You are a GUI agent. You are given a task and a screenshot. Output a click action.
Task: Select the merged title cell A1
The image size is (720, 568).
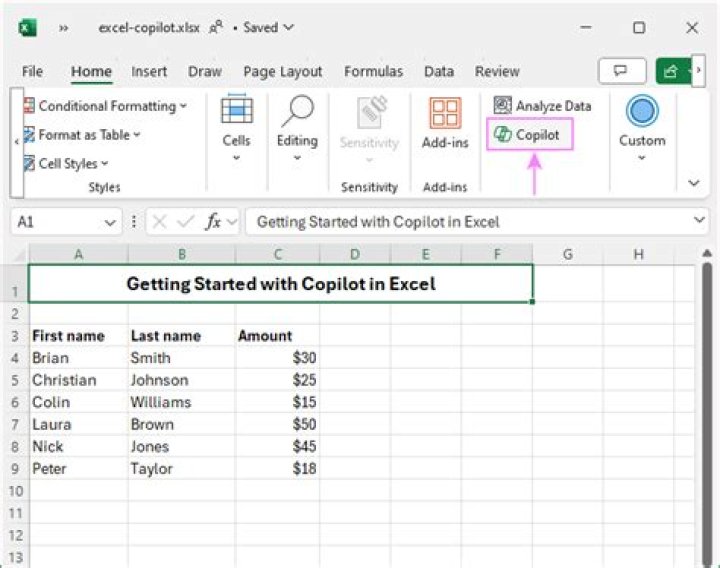pos(281,284)
